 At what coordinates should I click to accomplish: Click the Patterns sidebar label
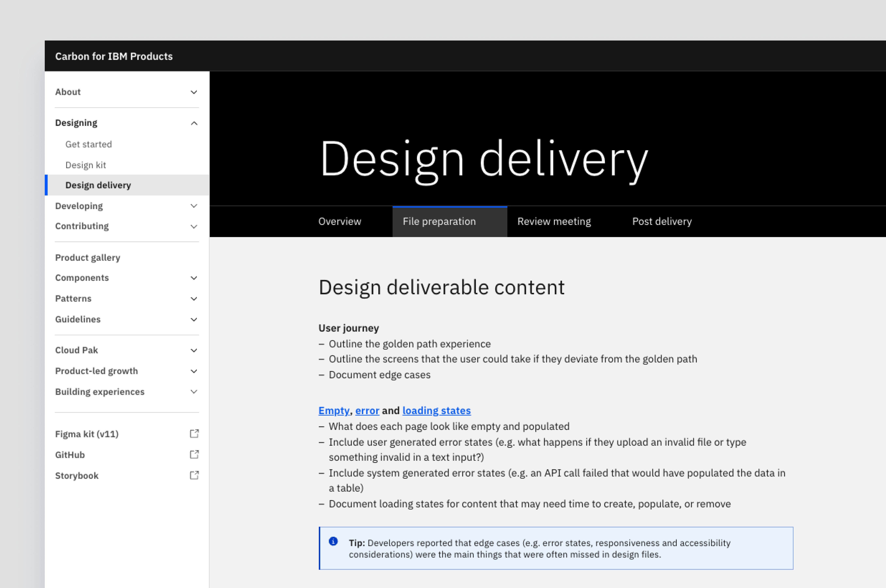[x=73, y=299]
